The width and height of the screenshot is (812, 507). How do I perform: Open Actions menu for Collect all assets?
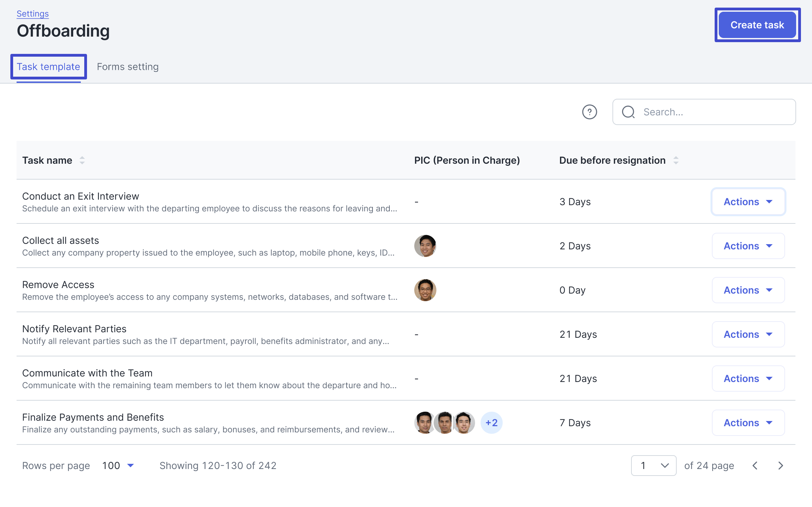pos(748,246)
